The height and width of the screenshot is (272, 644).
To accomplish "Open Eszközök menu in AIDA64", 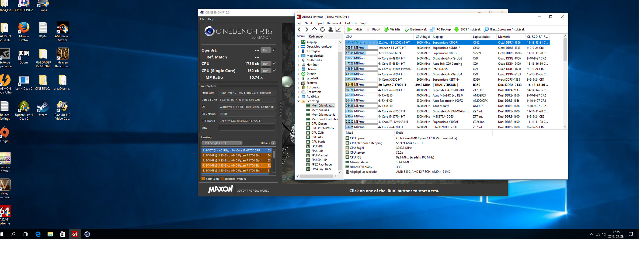I will (x=351, y=23).
